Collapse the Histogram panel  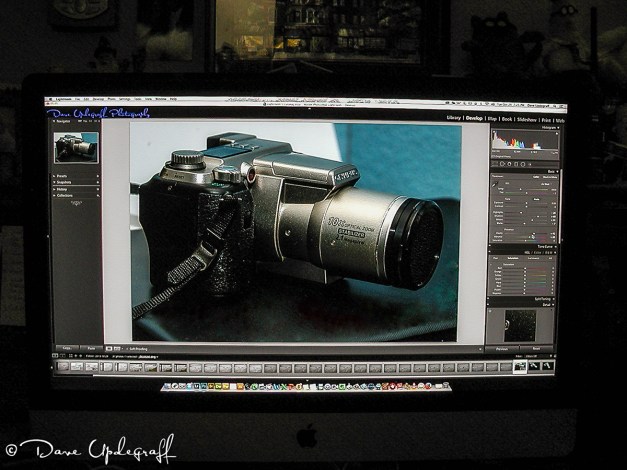pos(559,128)
